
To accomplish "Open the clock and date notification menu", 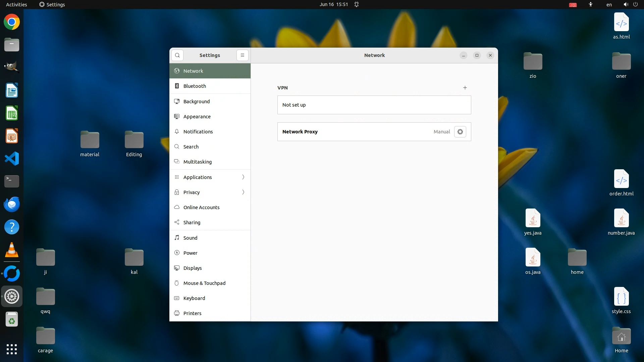I will click(x=333, y=4).
